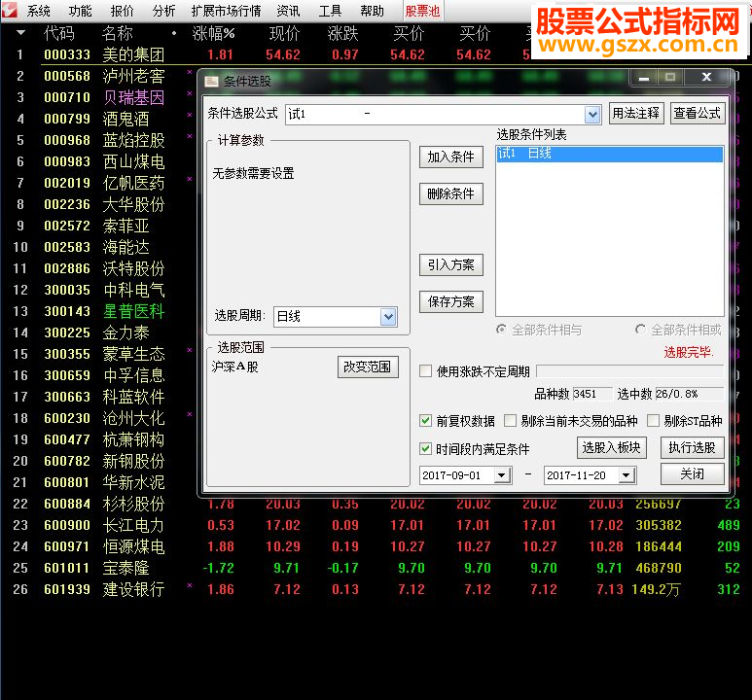Sort by the 名称 column header
752x700 pixels.
[x=117, y=34]
